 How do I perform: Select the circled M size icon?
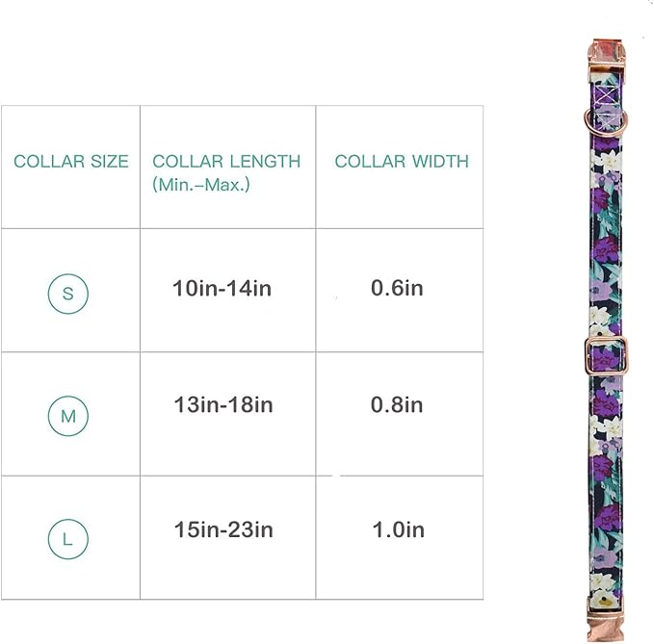click(68, 416)
